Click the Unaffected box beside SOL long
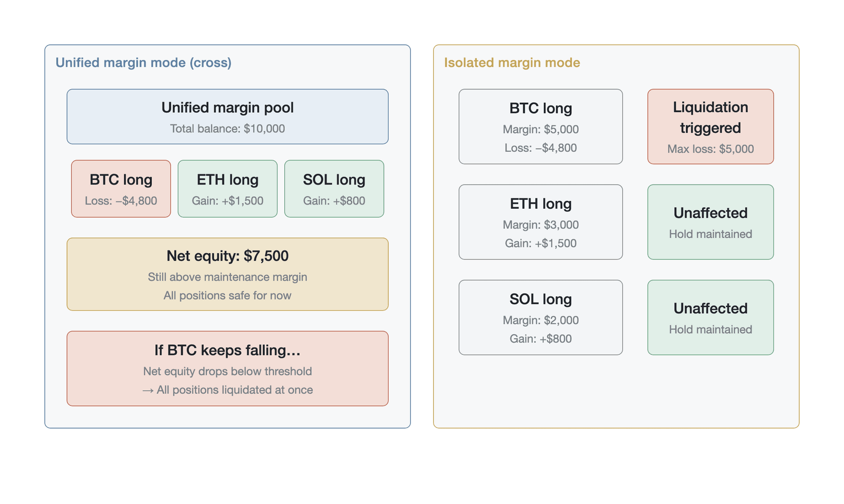Image resolution: width=844 pixels, height=504 pixels. [711, 317]
